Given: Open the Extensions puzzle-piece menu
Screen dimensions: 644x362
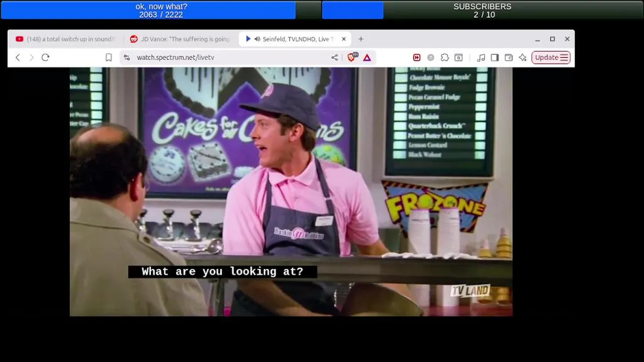Looking at the screenshot, I should point(445,57).
